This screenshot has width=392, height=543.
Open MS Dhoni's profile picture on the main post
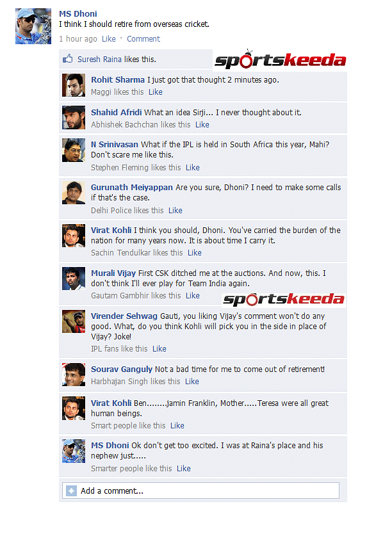pyautogui.click(x=33, y=26)
